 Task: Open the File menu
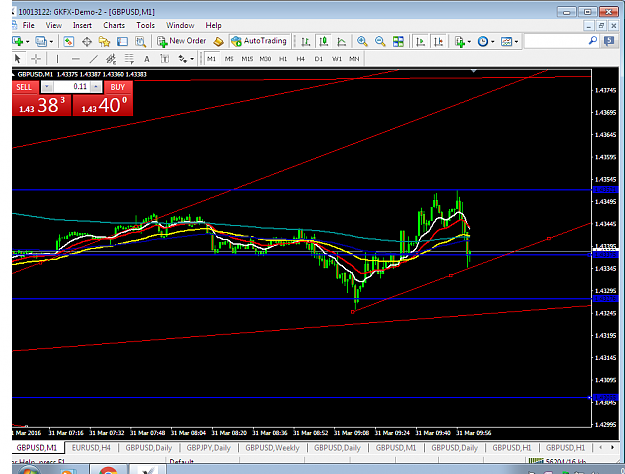28,26
